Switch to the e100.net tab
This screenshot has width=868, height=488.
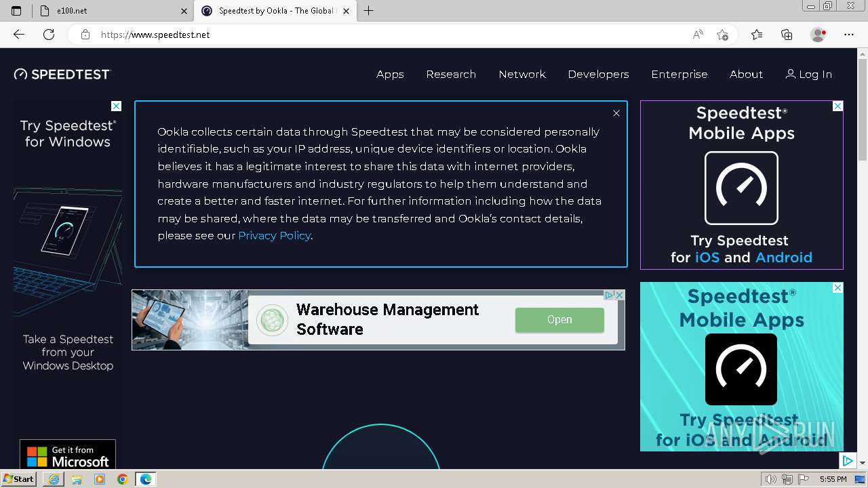(112, 11)
